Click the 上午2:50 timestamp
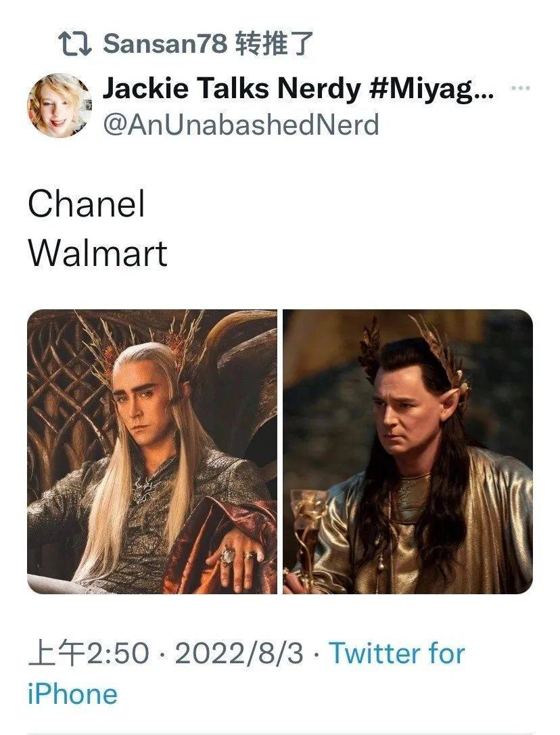 (89, 653)
